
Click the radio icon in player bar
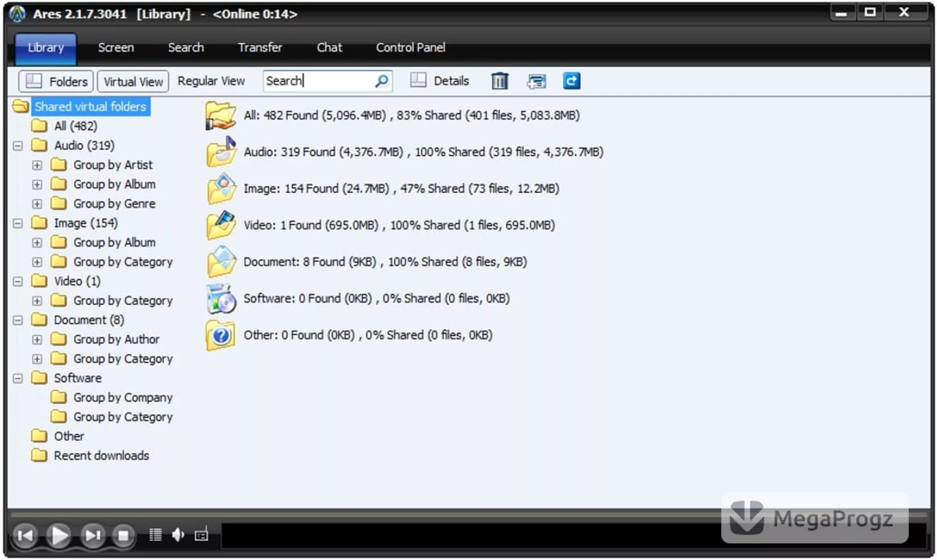[201, 534]
